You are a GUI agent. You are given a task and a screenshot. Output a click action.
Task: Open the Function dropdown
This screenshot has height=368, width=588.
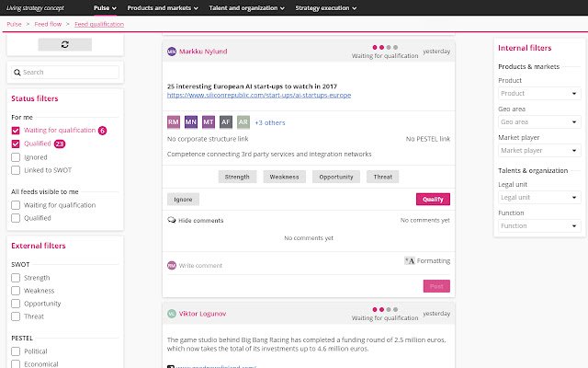[539, 226]
